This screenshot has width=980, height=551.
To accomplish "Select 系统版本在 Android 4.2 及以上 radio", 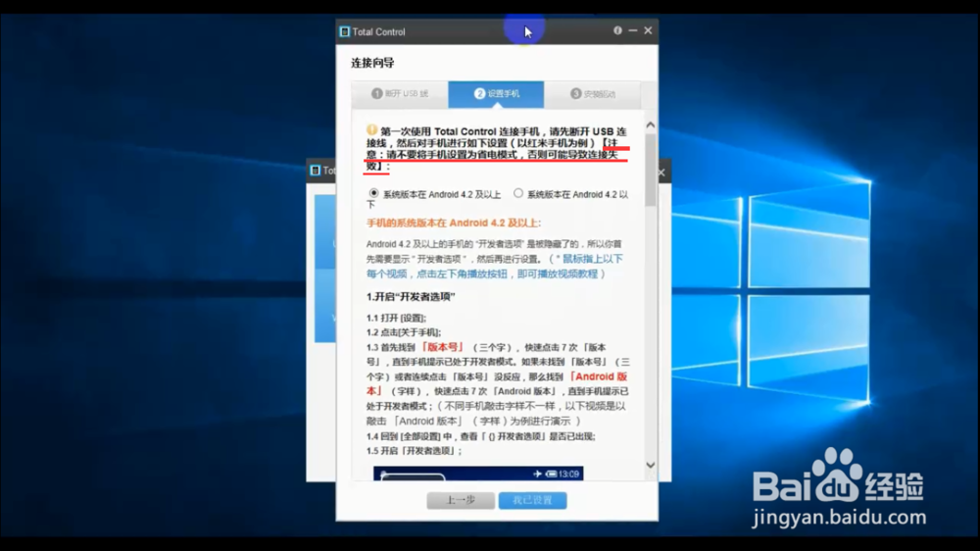I will 373,193.
